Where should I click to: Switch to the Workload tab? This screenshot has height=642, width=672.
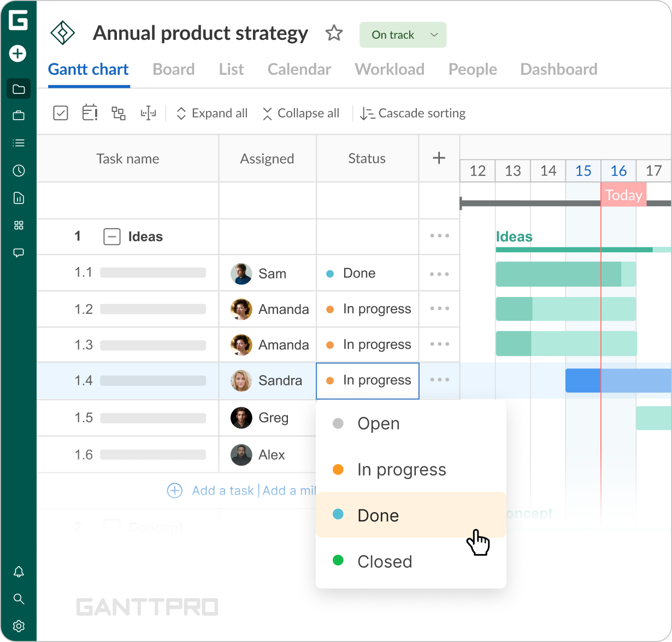(390, 69)
